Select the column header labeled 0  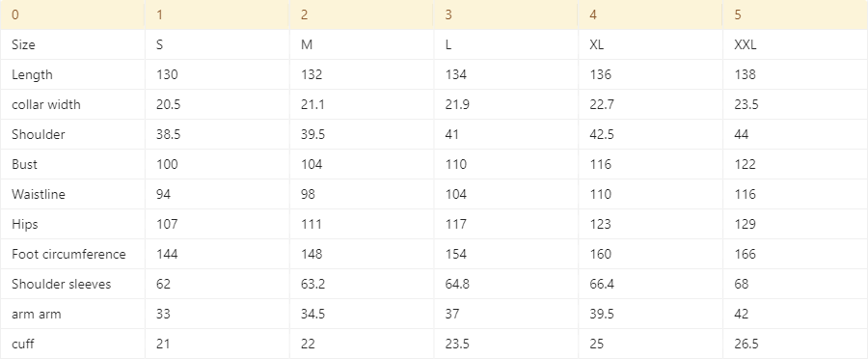click(72, 15)
